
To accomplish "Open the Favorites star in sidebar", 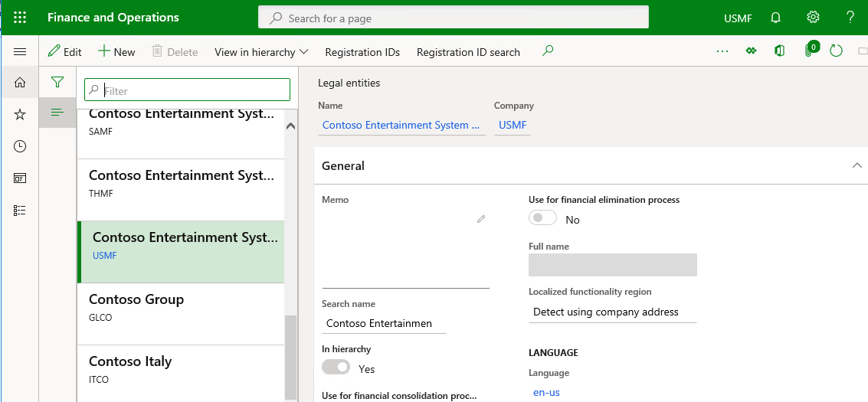I will pyautogui.click(x=20, y=114).
